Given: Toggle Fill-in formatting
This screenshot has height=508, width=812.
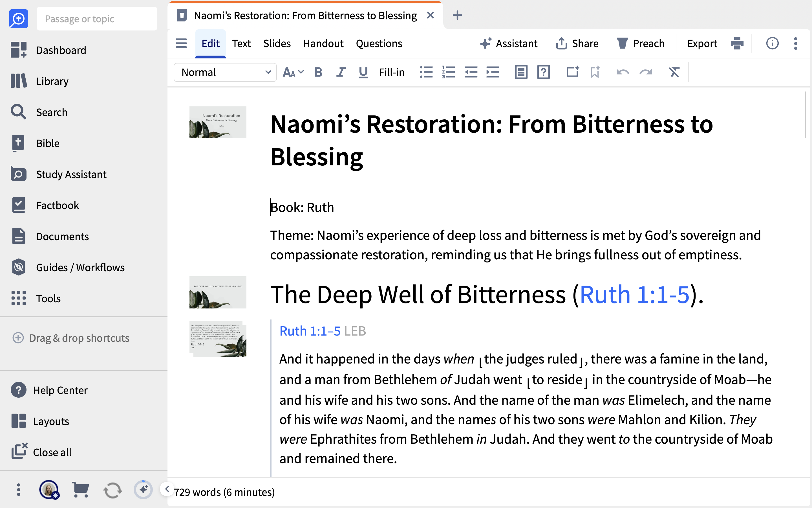Looking at the screenshot, I should click(x=392, y=72).
